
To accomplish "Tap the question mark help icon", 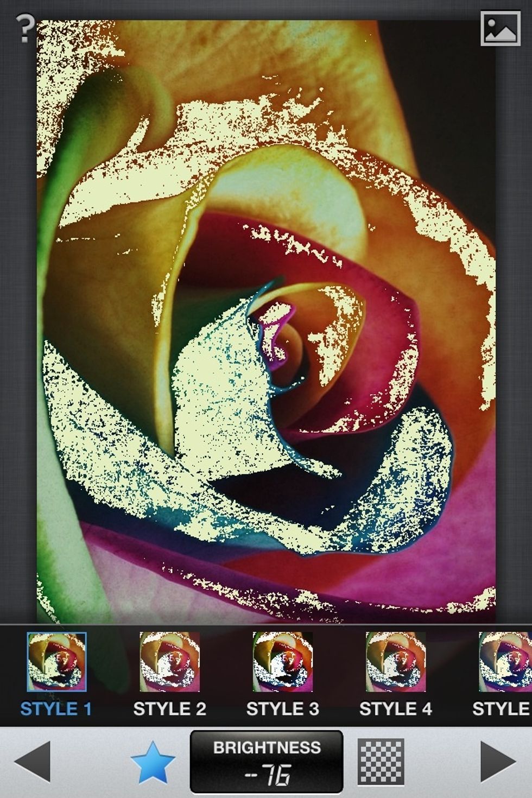I will (x=24, y=28).
